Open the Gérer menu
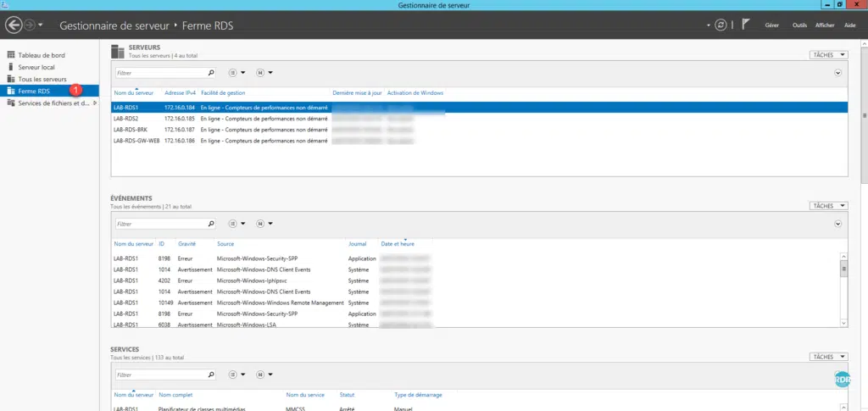 771,25
